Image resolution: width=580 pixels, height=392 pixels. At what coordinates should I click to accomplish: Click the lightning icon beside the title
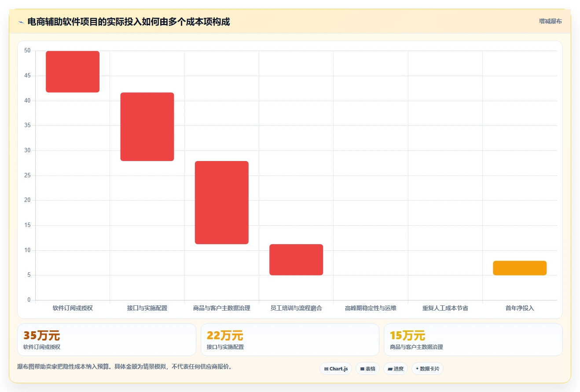tap(21, 22)
